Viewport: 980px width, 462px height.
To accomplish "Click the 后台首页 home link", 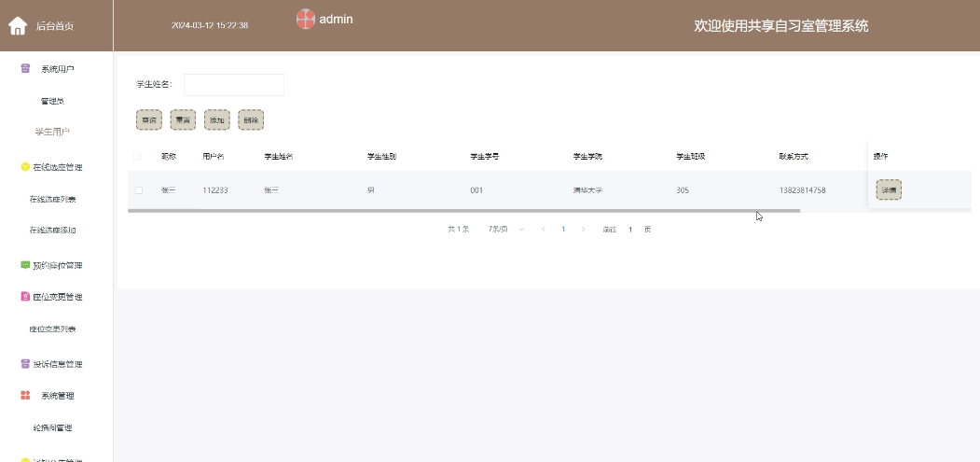I will 55,26.
